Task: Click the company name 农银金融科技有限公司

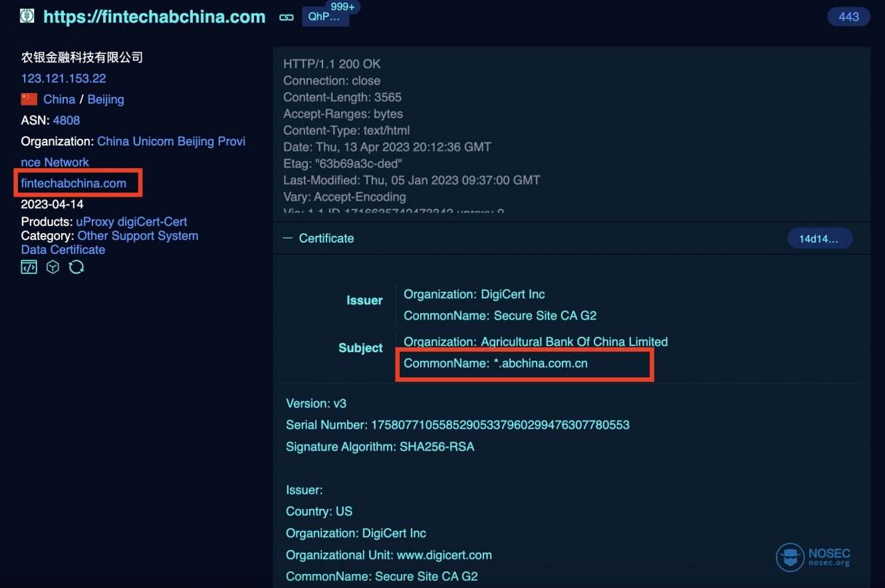Action: 82,58
